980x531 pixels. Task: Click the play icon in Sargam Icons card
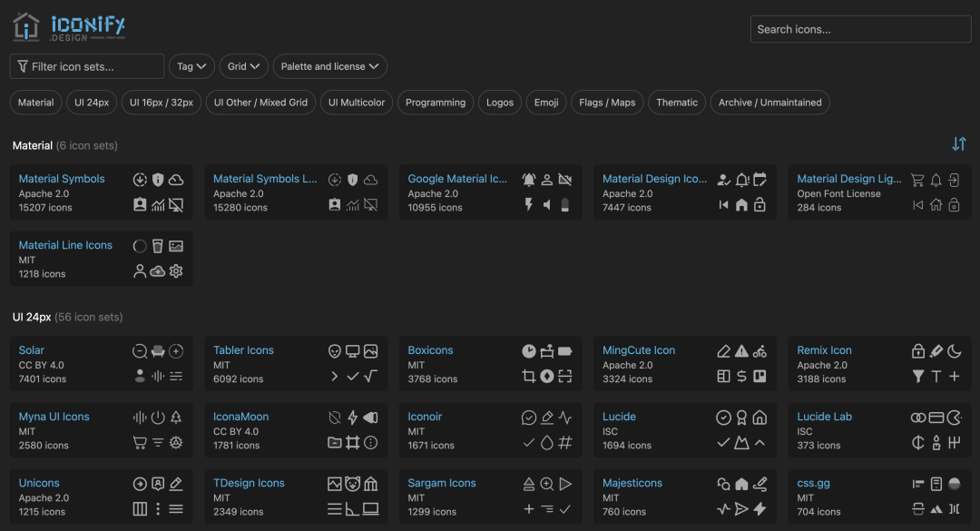[565, 484]
